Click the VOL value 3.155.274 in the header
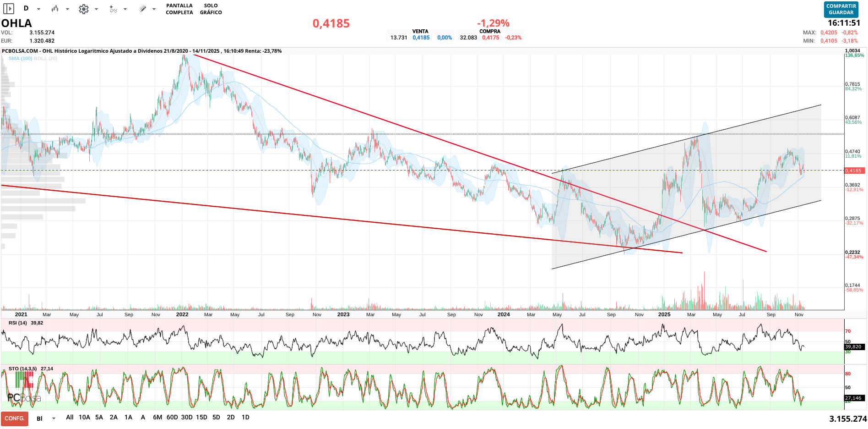 pos(42,33)
